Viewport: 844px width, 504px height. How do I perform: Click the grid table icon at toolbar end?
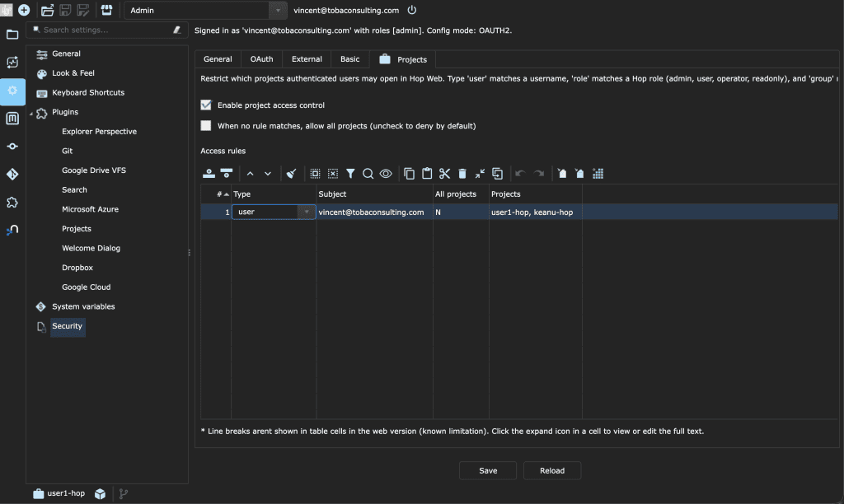598,173
